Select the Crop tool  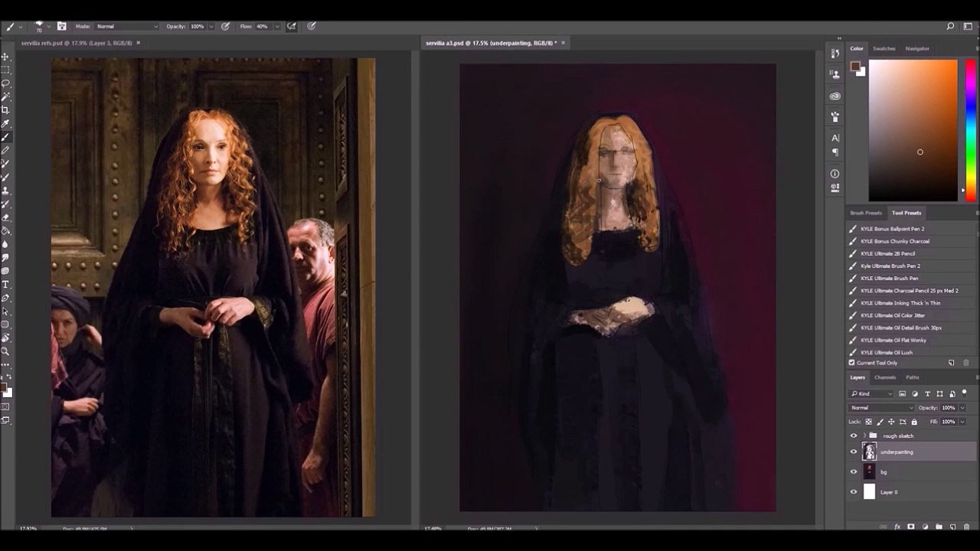coord(5,109)
